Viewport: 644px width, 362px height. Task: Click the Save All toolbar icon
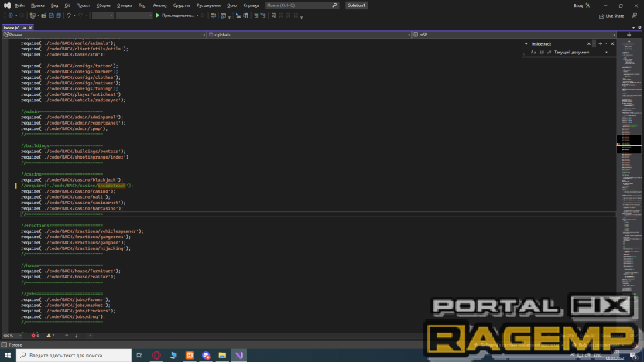(x=58, y=15)
